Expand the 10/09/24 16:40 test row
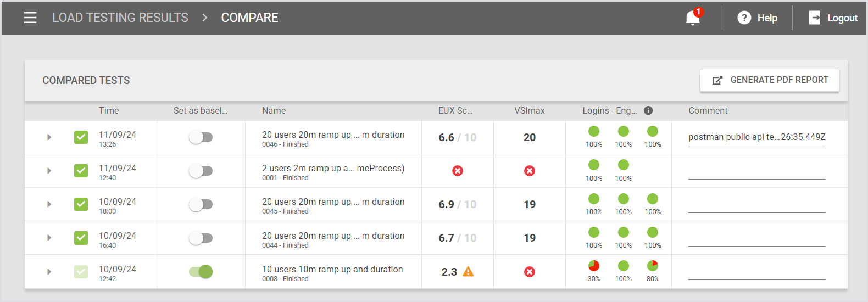The width and height of the screenshot is (868, 302). [x=49, y=238]
